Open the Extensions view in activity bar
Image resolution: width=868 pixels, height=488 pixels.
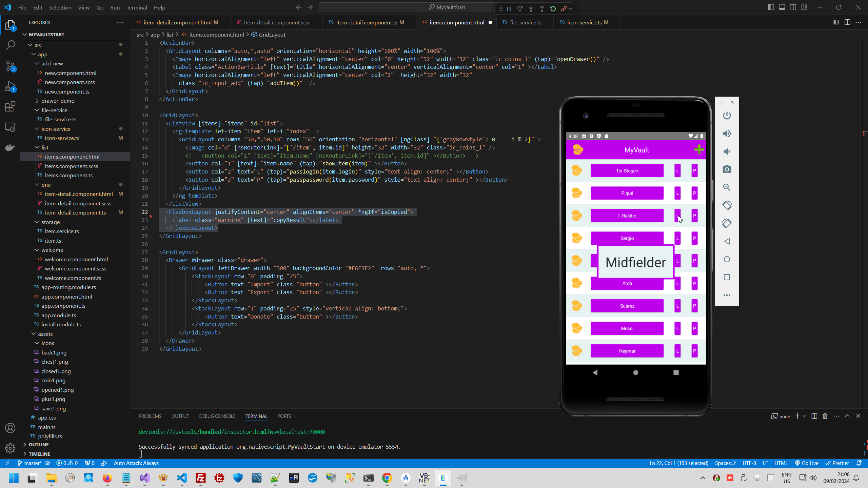pyautogui.click(x=10, y=107)
